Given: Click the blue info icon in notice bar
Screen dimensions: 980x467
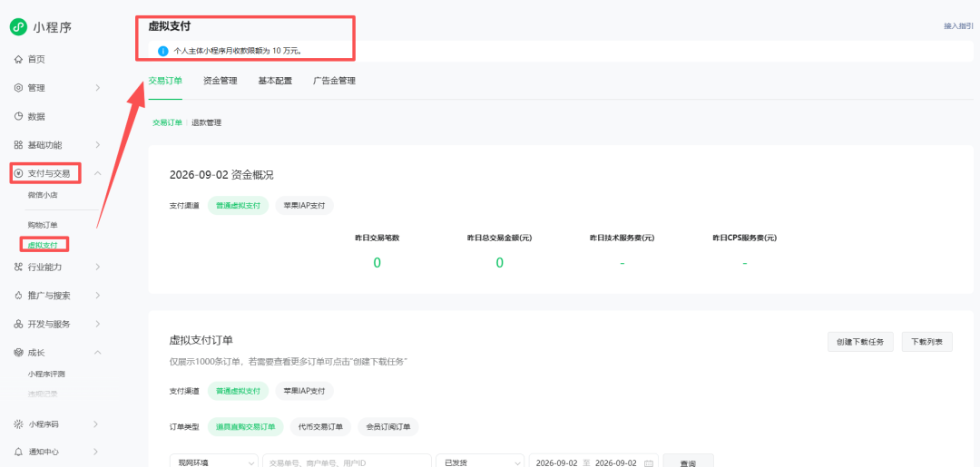Looking at the screenshot, I should (x=163, y=51).
